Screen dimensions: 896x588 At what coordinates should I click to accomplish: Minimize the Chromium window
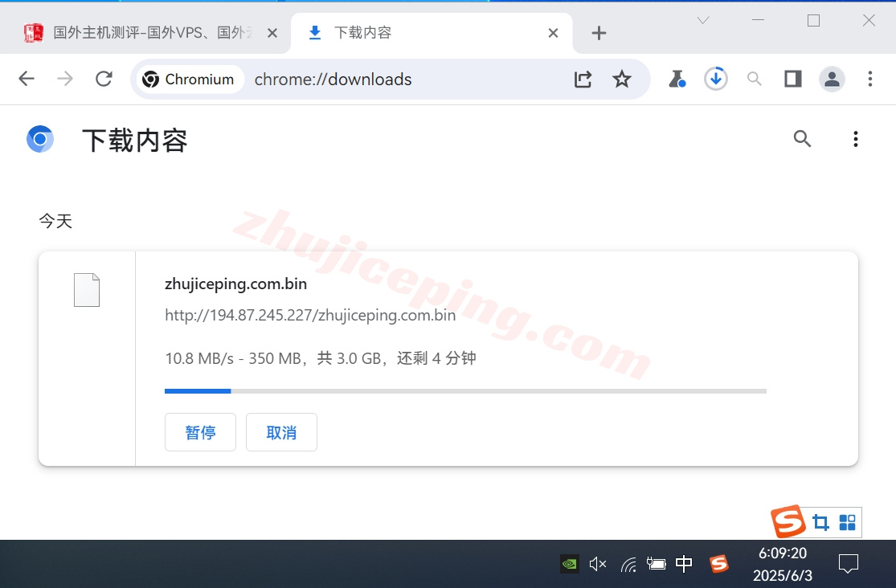pos(759,20)
